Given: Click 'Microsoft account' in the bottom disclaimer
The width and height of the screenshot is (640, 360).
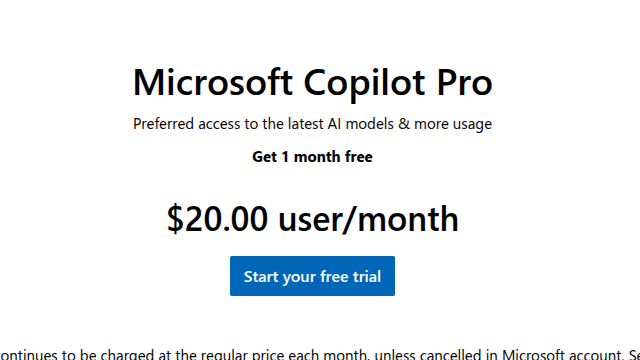Looking at the screenshot, I should pos(562,354).
